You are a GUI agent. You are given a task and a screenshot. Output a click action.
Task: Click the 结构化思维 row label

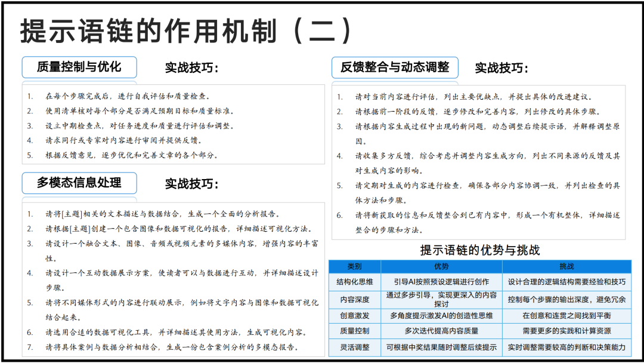tap(354, 282)
